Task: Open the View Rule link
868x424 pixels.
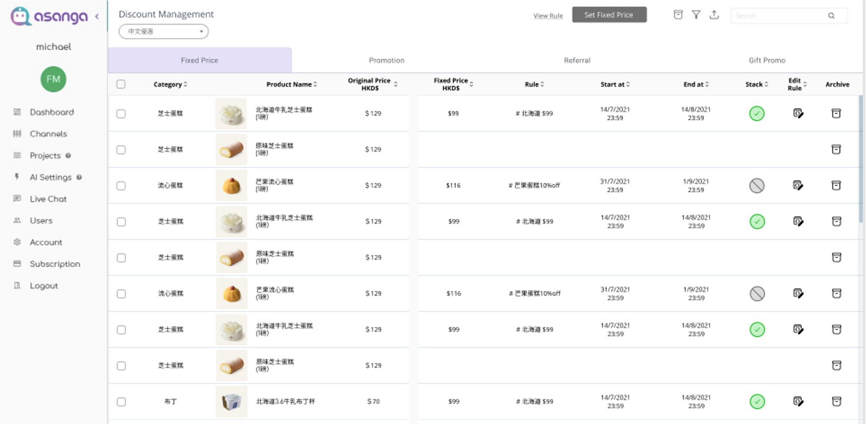Action: pos(548,16)
